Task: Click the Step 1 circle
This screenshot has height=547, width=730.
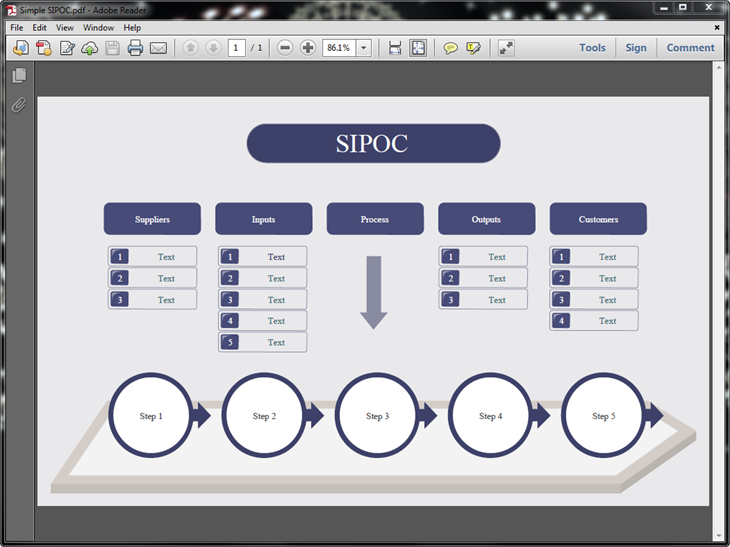Action: [151, 415]
